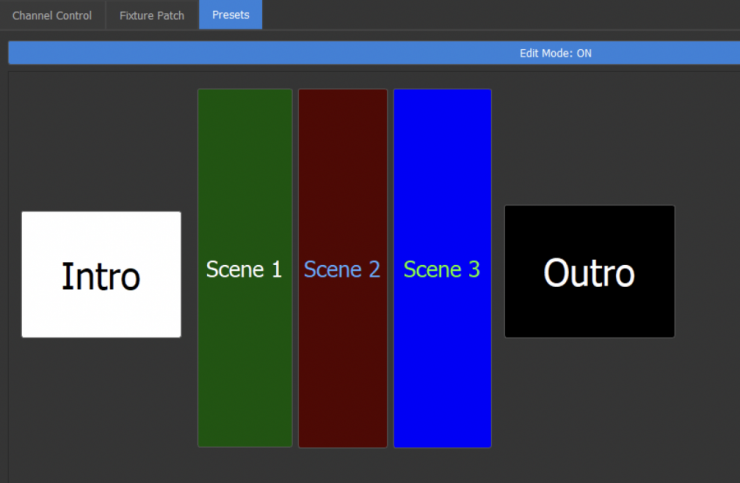Image resolution: width=740 pixels, height=483 pixels.
Task: Select the Presets tab
Action: pos(230,16)
